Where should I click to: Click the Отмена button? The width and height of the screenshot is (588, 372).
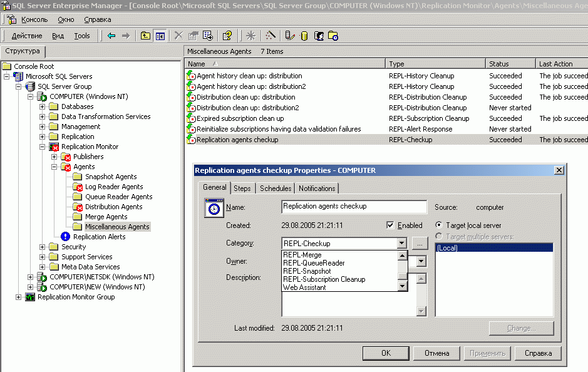click(437, 353)
